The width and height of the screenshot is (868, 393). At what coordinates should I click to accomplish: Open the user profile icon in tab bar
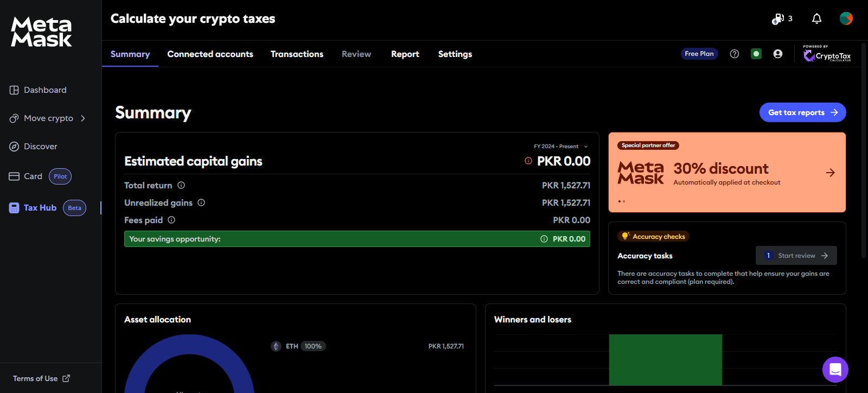point(778,54)
